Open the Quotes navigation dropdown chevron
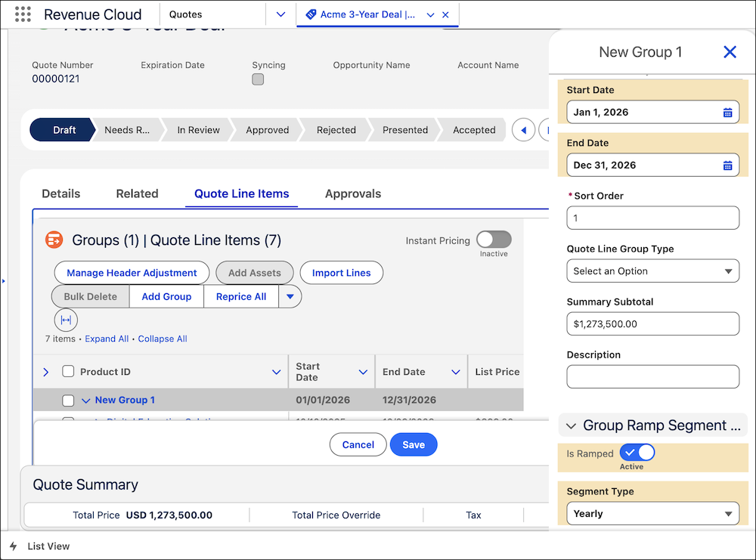The width and height of the screenshot is (756, 560). [280, 14]
